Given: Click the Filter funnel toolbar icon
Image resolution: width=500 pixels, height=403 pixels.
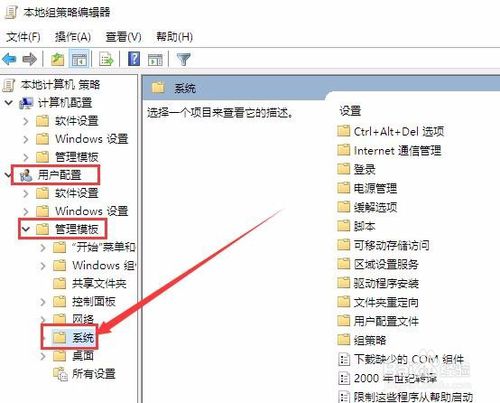Looking at the screenshot, I should pos(183,59).
